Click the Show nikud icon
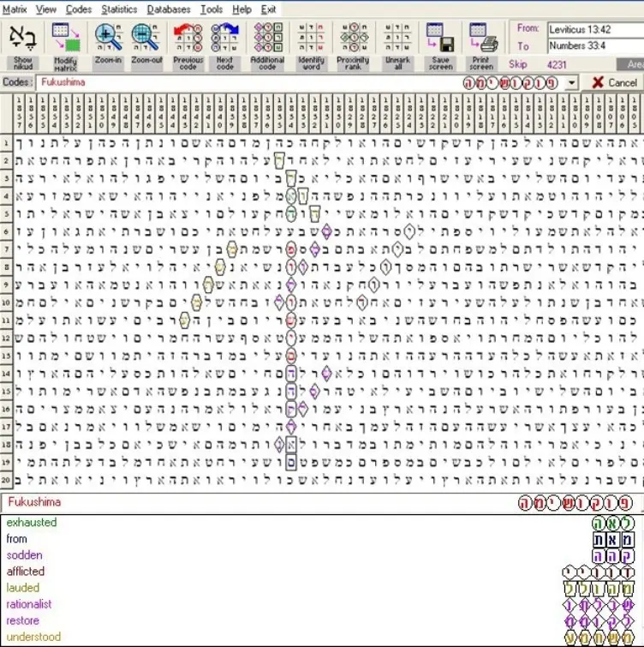This screenshot has height=647, width=644. 22,37
